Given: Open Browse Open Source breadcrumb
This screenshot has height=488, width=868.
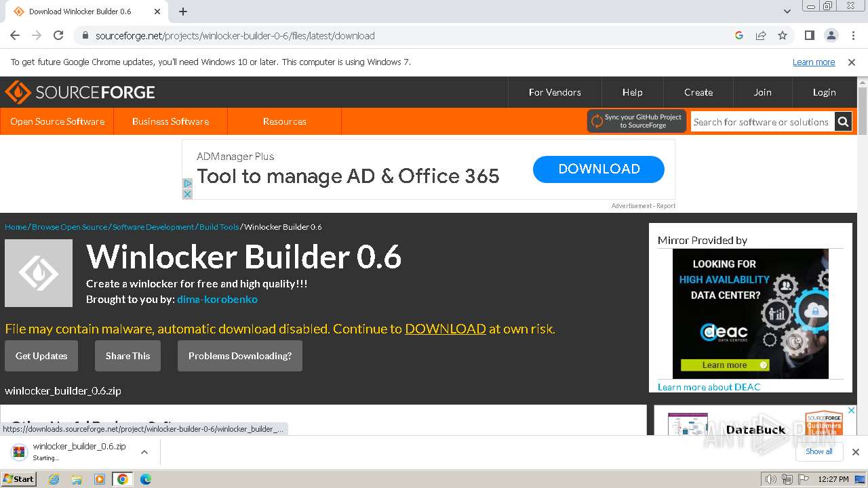Looking at the screenshot, I should pos(69,227).
